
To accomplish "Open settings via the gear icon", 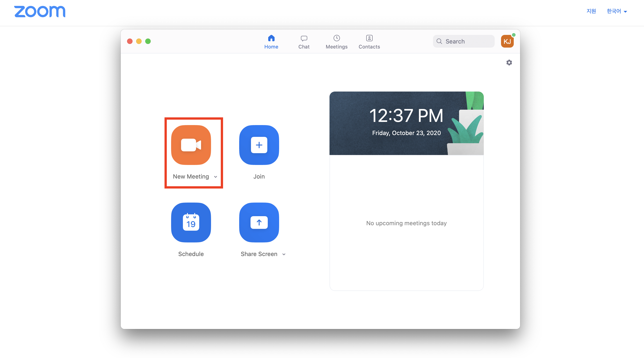I will click(509, 62).
